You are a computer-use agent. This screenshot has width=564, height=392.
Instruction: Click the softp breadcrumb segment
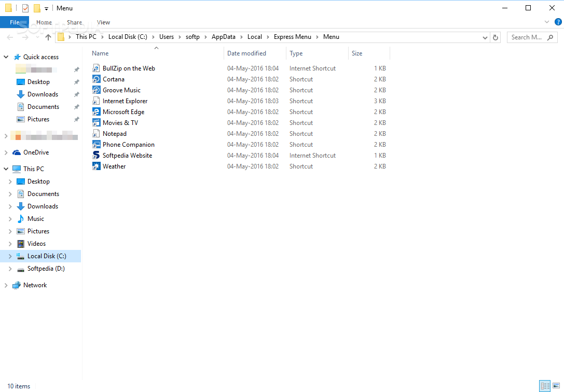(x=192, y=37)
